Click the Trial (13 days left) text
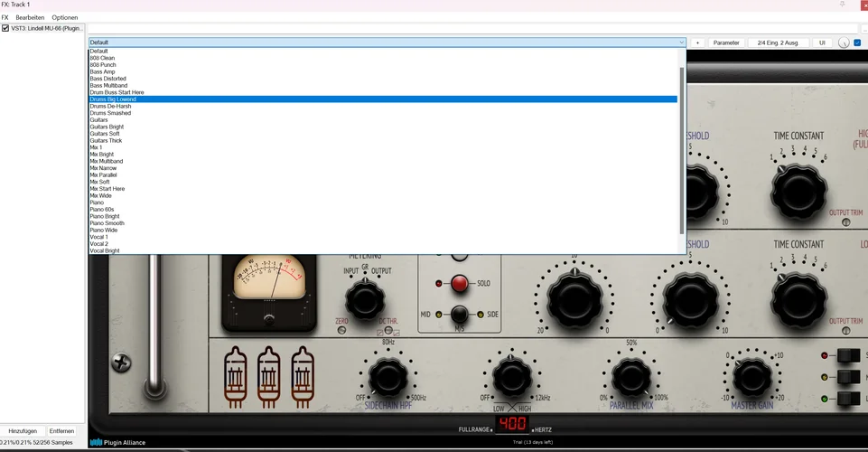The height and width of the screenshot is (452, 868). [x=533, y=442]
